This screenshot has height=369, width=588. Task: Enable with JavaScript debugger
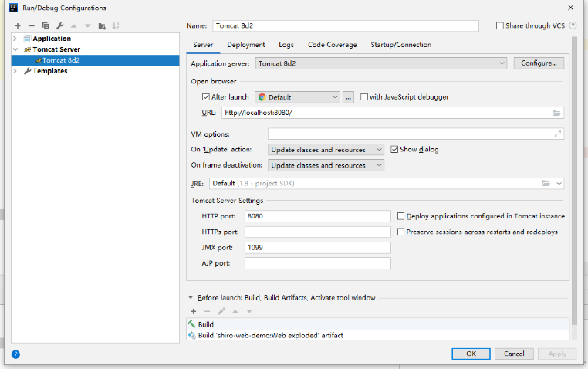coord(364,97)
